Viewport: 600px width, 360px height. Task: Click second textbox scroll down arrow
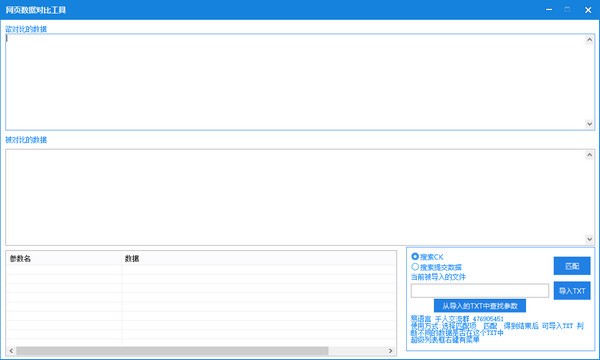pyautogui.click(x=589, y=239)
